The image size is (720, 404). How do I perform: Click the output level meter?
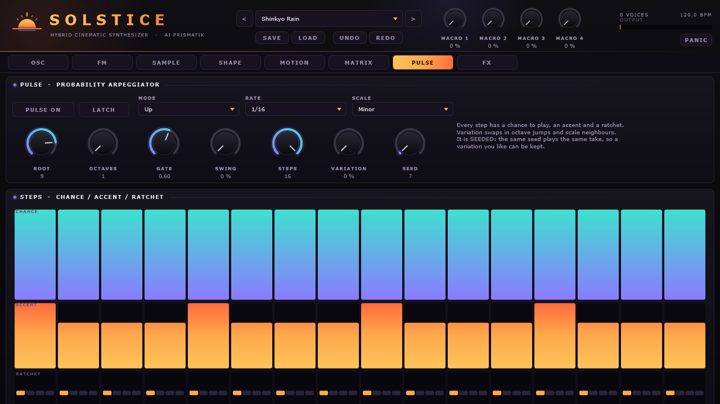(x=666, y=27)
